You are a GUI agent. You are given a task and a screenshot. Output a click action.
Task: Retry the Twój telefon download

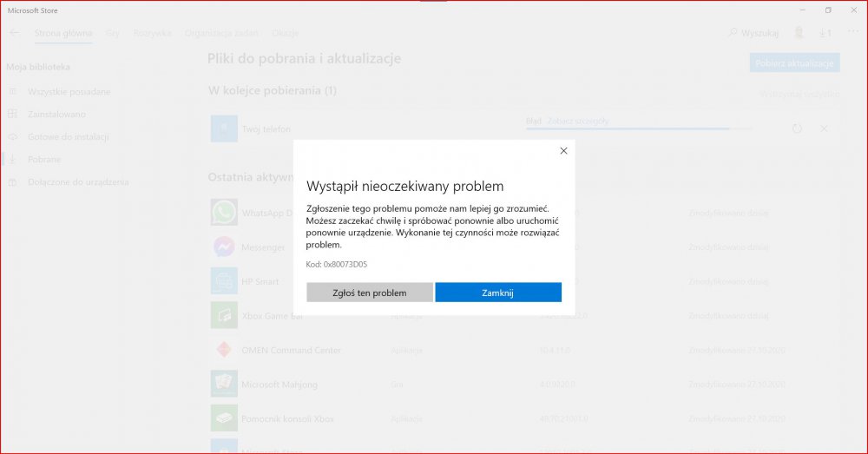click(x=797, y=128)
